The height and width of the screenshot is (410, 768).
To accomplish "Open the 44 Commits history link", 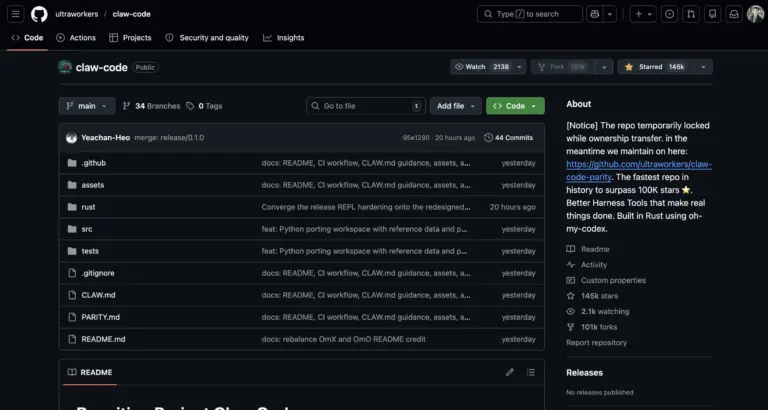I will point(509,137).
